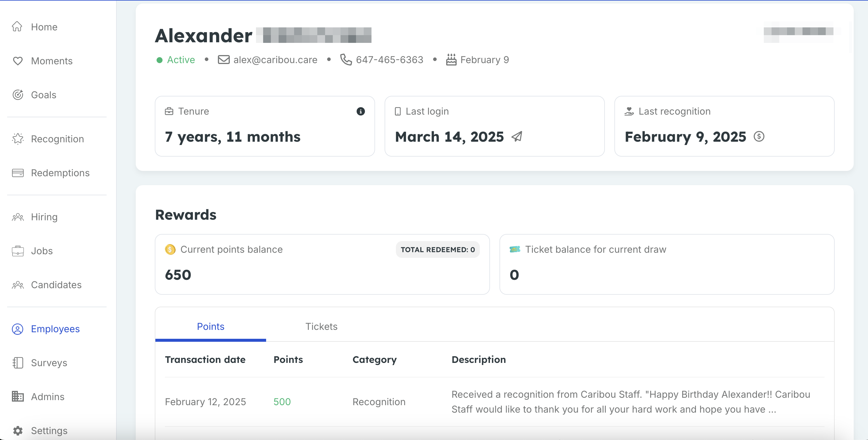
Task: Click the Hiring people icon
Action: (x=18, y=217)
